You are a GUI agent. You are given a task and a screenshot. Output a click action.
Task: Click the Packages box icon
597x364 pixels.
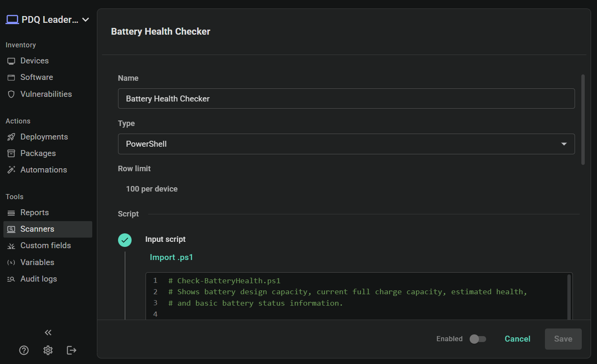point(11,153)
